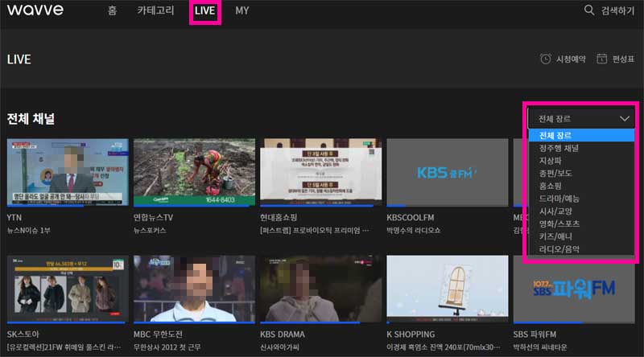Click 신사와아가씨 program title
The height and width of the screenshot is (357, 644).
279,347
